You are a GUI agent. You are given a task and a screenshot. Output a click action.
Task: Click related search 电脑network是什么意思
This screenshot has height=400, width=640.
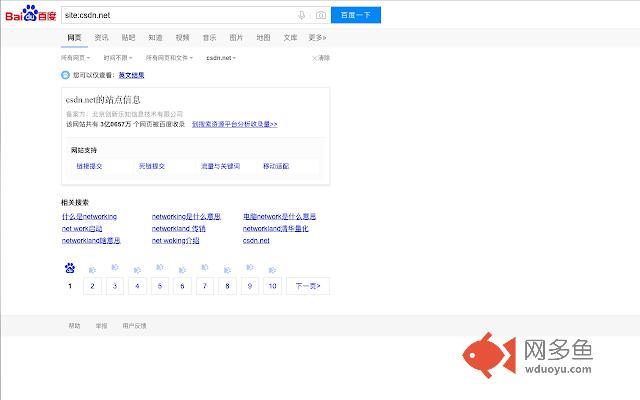point(280,216)
